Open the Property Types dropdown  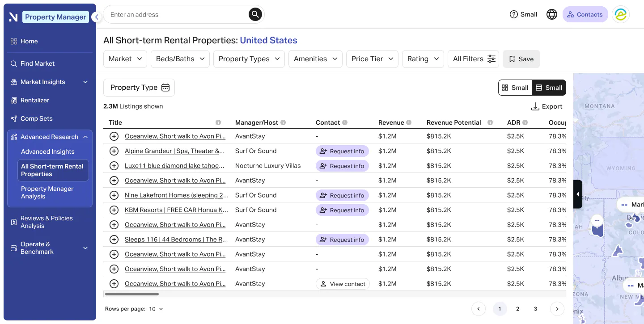pos(249,59)
